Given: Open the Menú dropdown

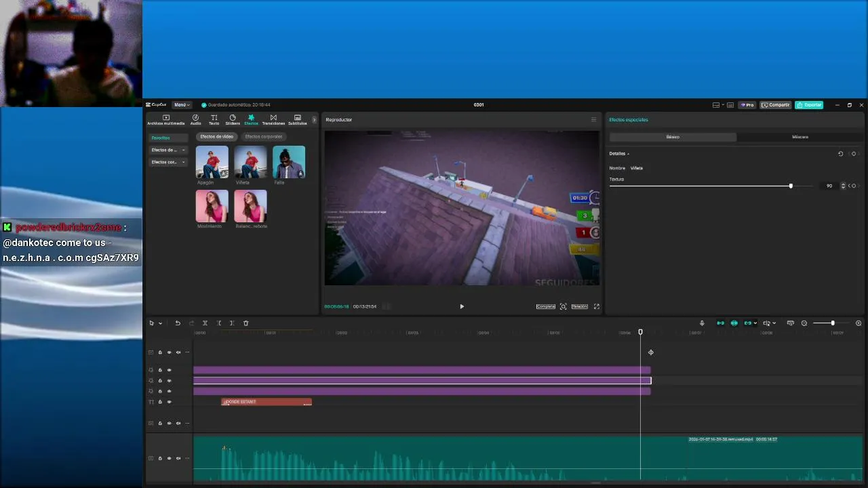Looking at the screenshot, I should point(182,105).
